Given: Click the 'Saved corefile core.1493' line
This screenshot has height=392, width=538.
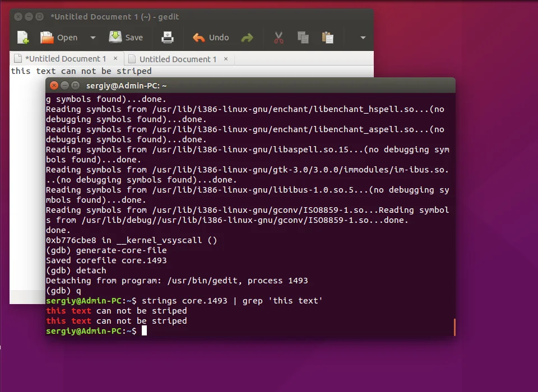Looking at the screenshot, I should (x=106, y=260).
